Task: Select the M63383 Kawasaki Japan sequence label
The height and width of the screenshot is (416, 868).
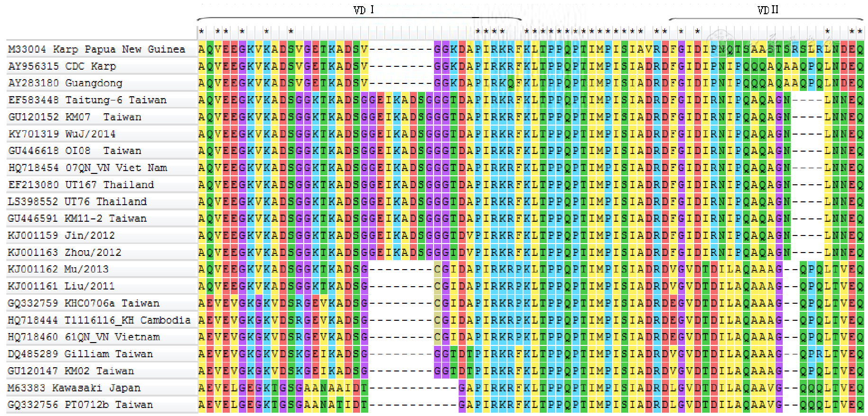Action: pyautogui.click(x=74, y=388)
